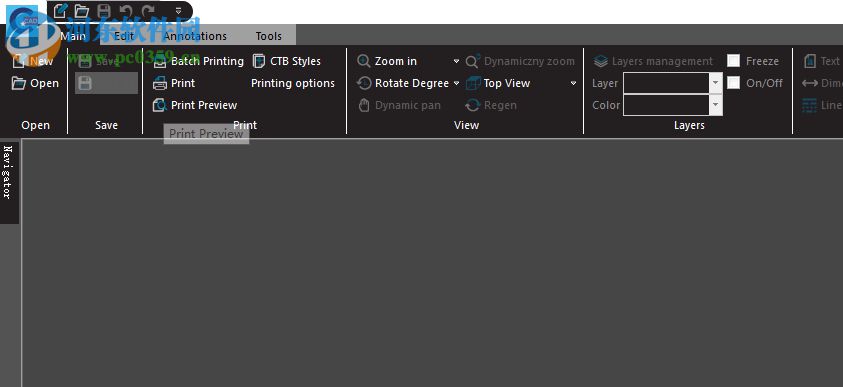Select the Top View cube button
Viewport: 843px width, 387px height.
click(x=498, y=83)
